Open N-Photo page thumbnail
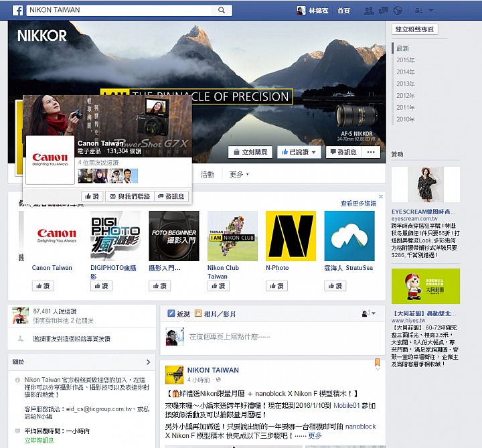This screenshot has height=448, width=482. 291,236
